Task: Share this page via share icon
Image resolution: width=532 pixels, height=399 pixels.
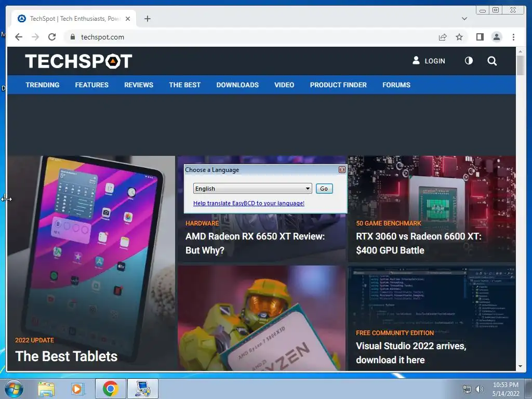Action: 443,37
